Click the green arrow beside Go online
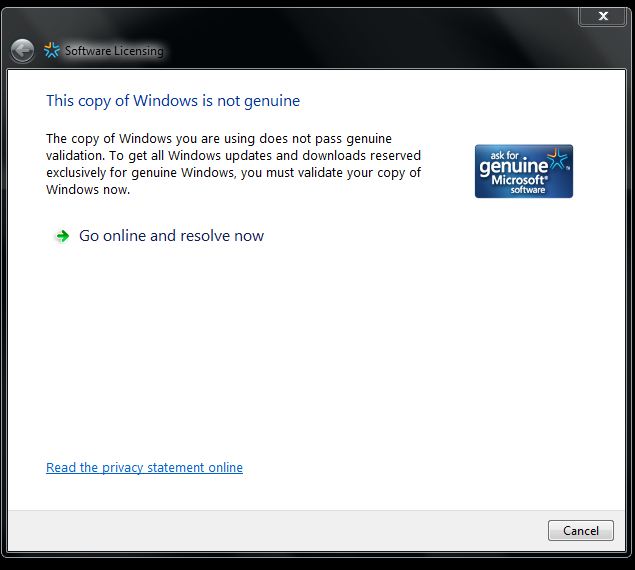Screen dimensions: 635x570 coord(62,236)
